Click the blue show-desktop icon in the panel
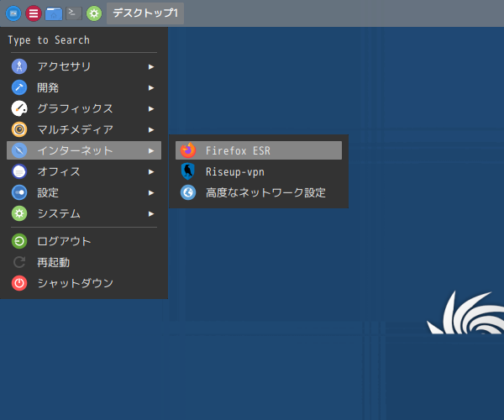Screen dimensions: 504x420 click(13, 13)
